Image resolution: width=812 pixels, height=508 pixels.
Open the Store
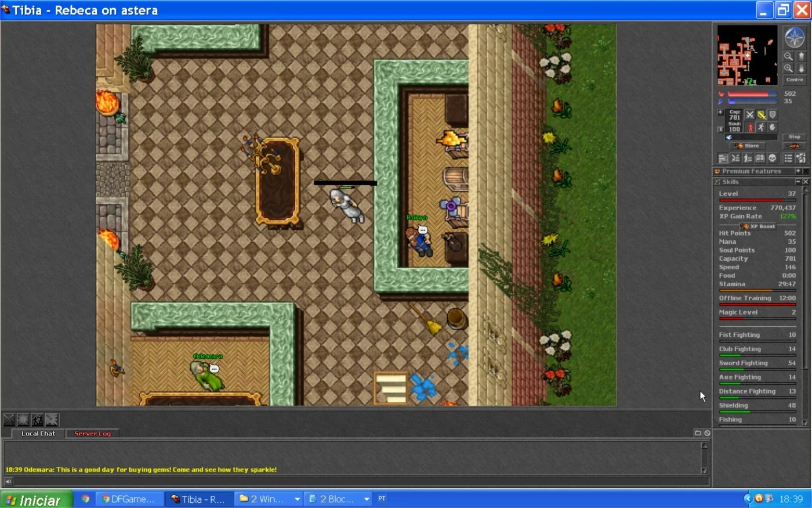point(748,146)
